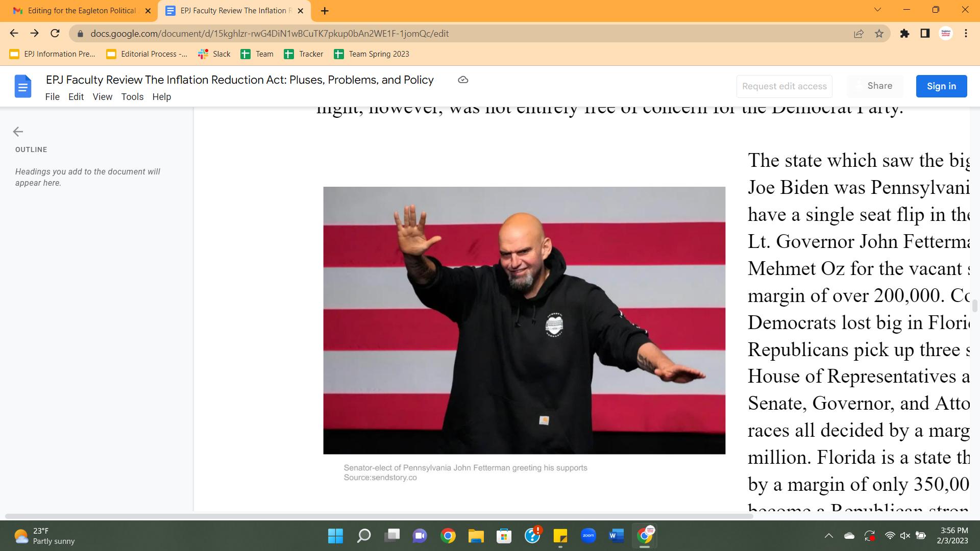980x551 pixels.
Task: Open the Tracker bookmark
Action: click(304, 54)
